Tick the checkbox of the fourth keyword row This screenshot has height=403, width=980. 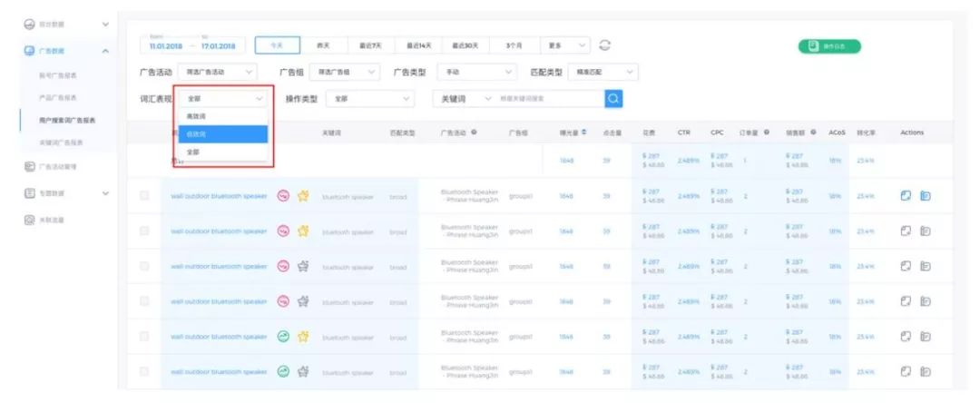click(x=144, y=301)
